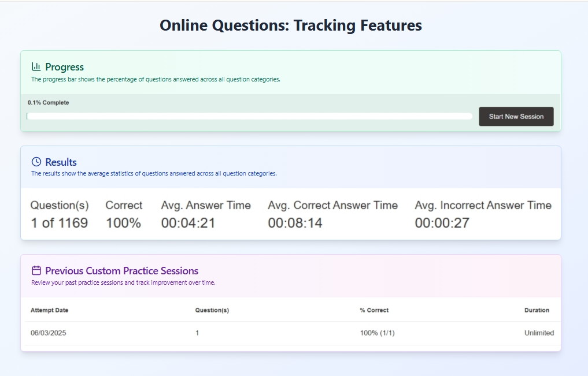
Task: Open the 06/03/2025 session row
Action: 293,333
